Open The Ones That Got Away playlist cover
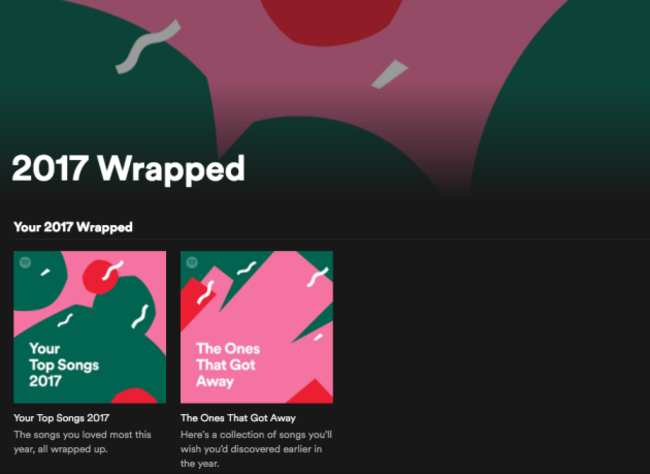The width and height of the screenshot is (650, 474). 257,327
